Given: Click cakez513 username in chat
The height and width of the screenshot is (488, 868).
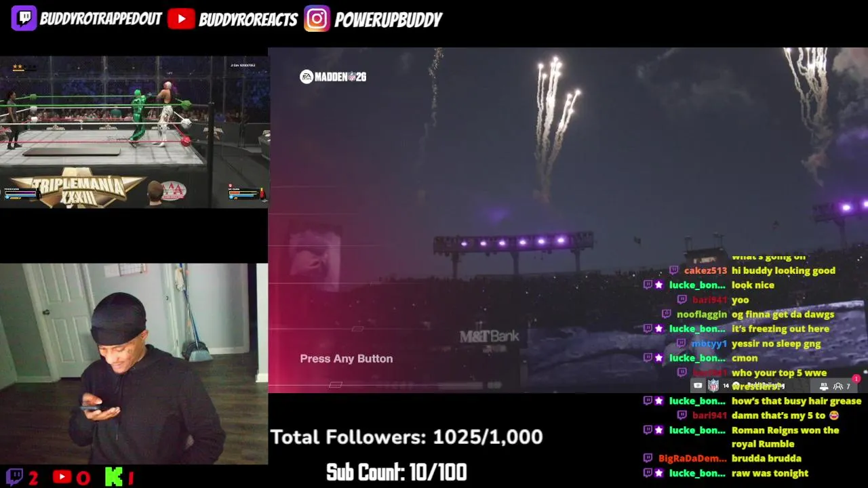Looking at the screenshot, I should (x=705, y=270).
